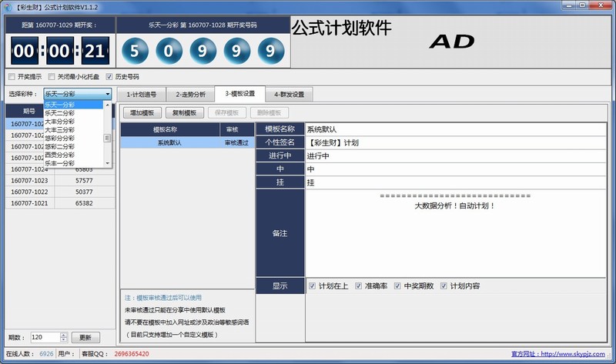The height and width of the screenshot is (364, 616).
Task: Click the countdown seconds display 21
Action: 93,52
